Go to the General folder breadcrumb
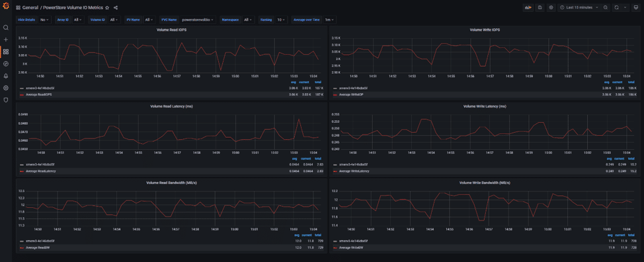 [31, 8]
